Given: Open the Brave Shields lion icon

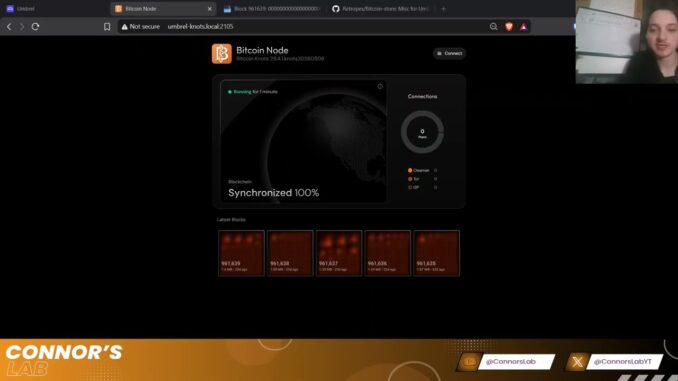Looking at the screenshot, I should [x=509, y=27].
